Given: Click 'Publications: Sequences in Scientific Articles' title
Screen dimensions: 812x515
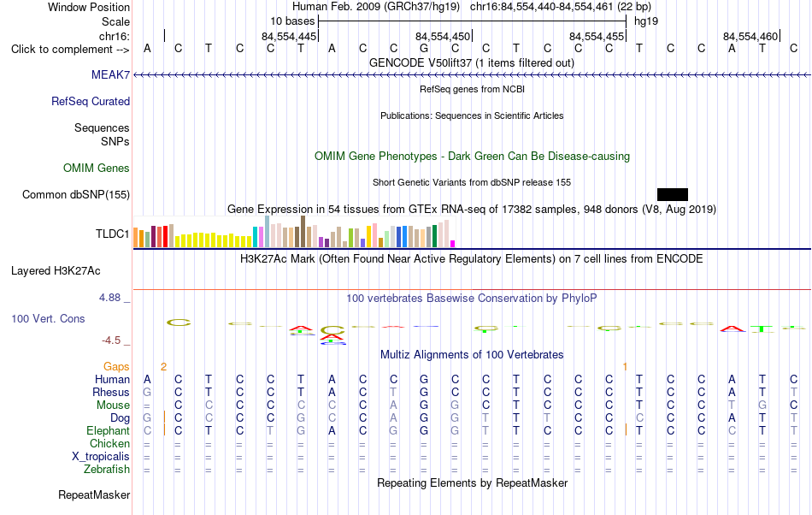Looking at the screenshot, I should tap(472, 115).
